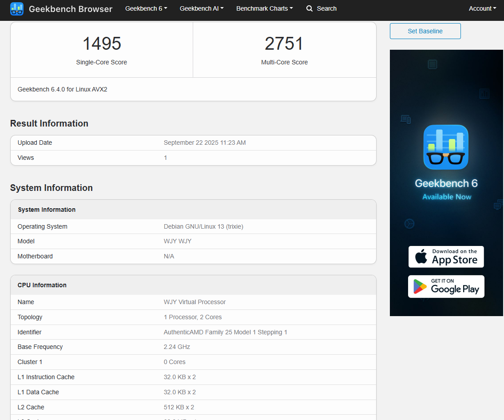
Task: Click the L1 Data Cache label
Action: (38, 392)
